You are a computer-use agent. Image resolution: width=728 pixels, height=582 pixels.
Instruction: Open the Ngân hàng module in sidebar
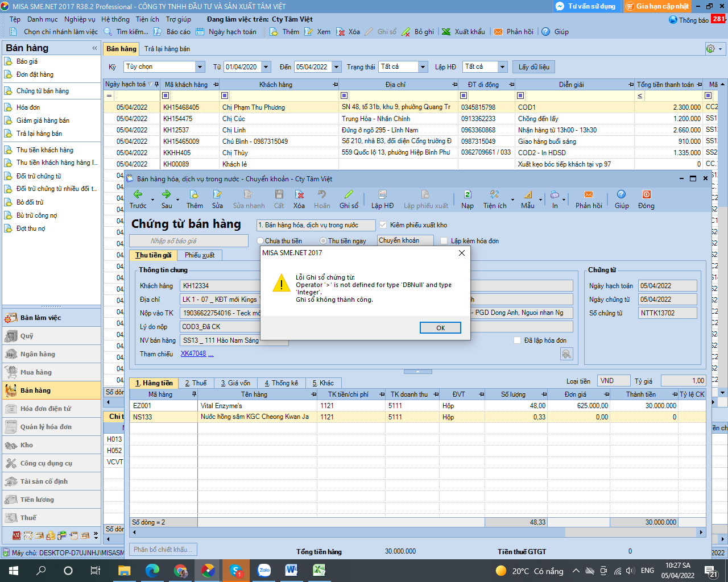coord(52,354)
